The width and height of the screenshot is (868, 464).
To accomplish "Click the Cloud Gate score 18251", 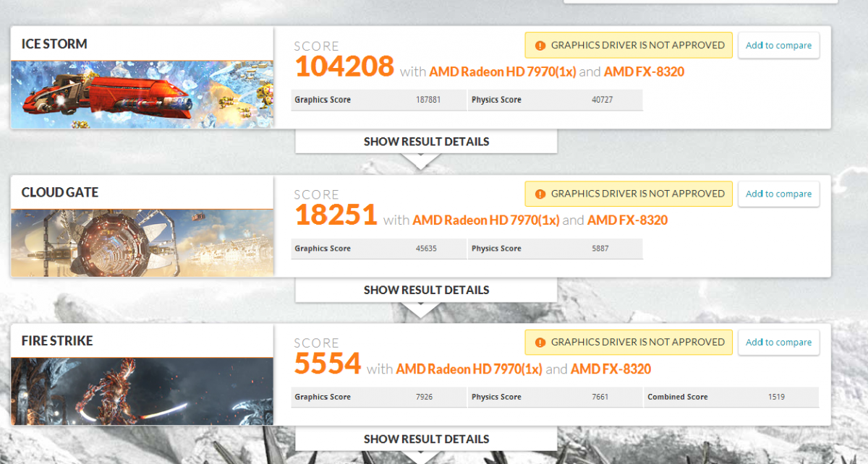I will [x=336, y=215].
